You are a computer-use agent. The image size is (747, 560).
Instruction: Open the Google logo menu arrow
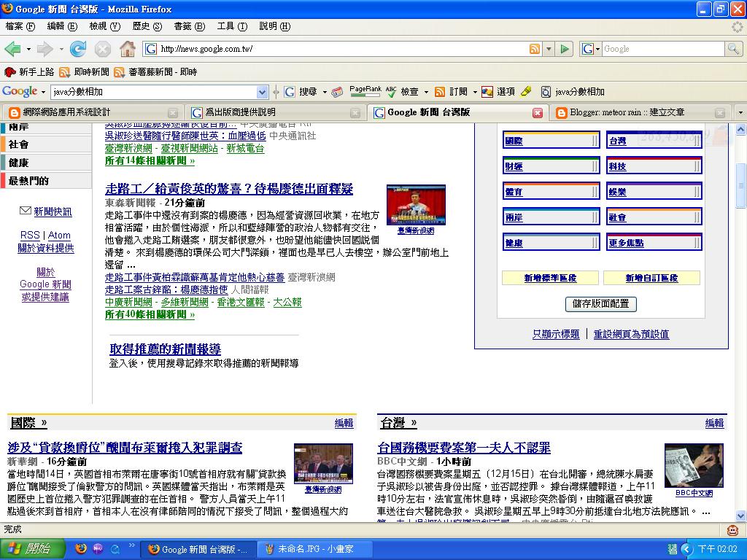point(43,92)
